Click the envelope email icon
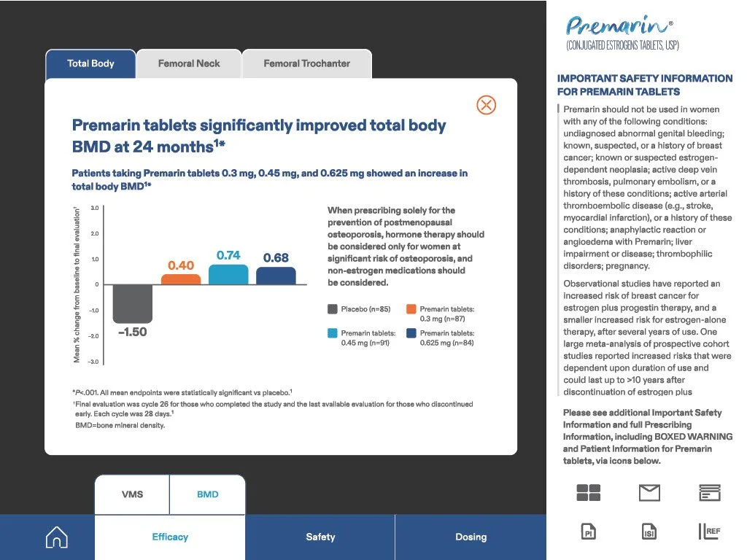 649,492
